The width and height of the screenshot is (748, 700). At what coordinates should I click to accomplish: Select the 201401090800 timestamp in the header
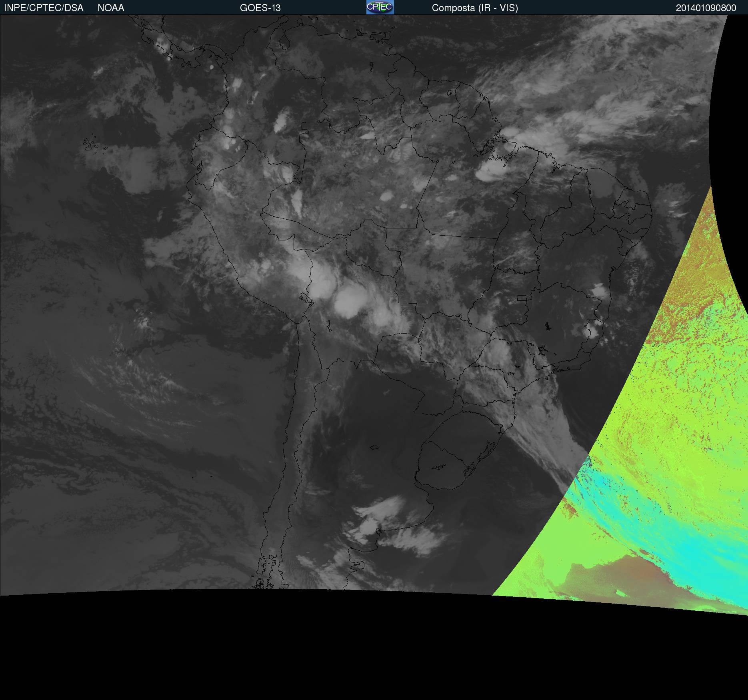click(706, 8)
